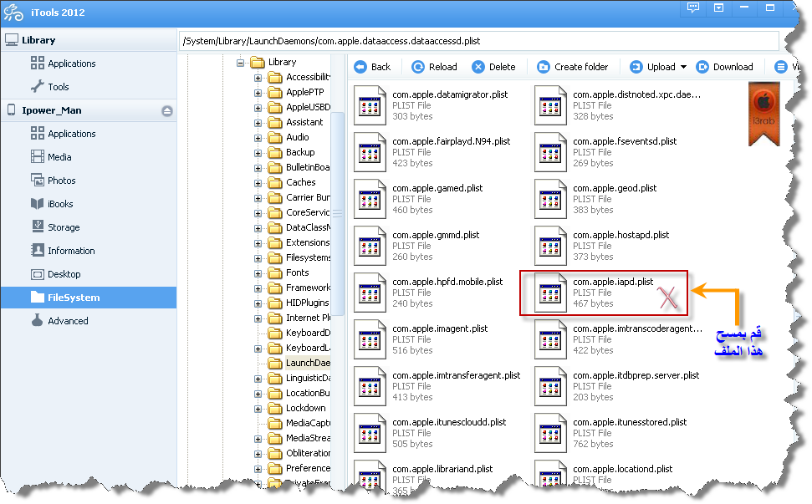This screenshot has width=812, height=504.
Task: Expand the Accessibility tree folder
Action: [x=258, y=78]
